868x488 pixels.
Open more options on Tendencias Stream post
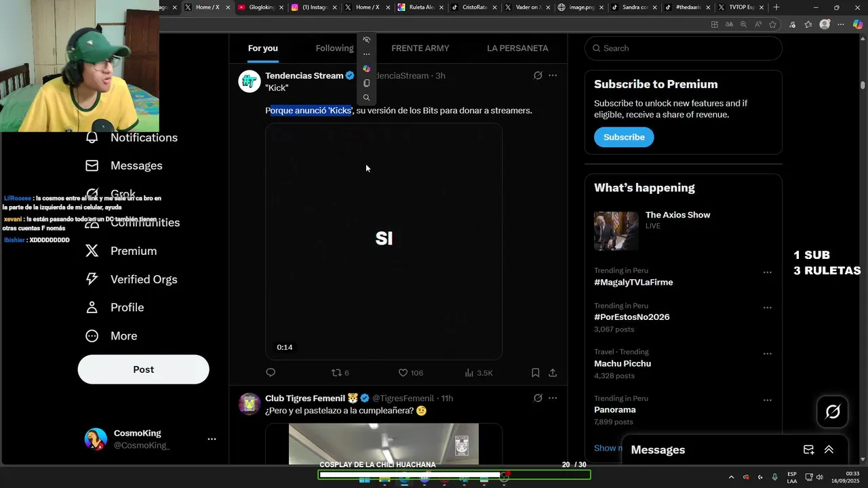[553, 76]
